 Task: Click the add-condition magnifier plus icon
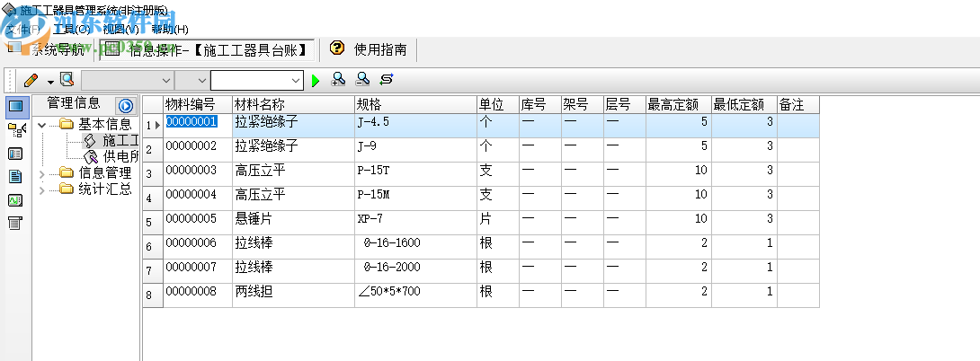click(x=338, y=79)
